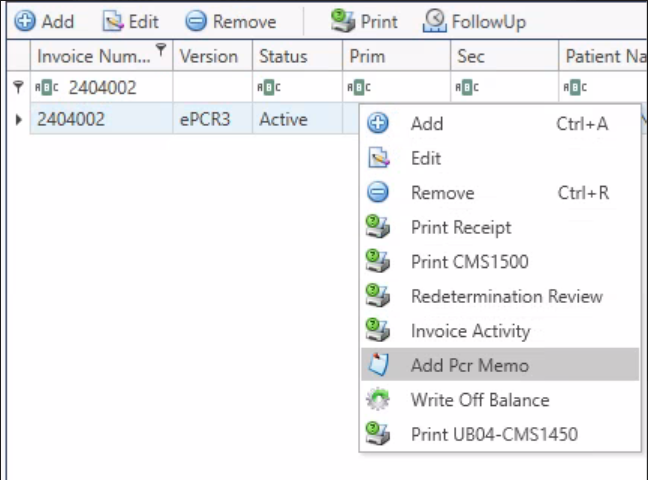
Task: Click the Add Pcr Memo notepad icon
Action: (x=378, y=365)
